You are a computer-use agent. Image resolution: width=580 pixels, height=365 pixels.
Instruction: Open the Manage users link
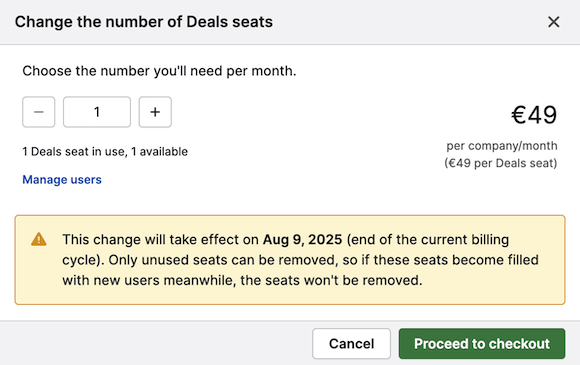(62, 180)
